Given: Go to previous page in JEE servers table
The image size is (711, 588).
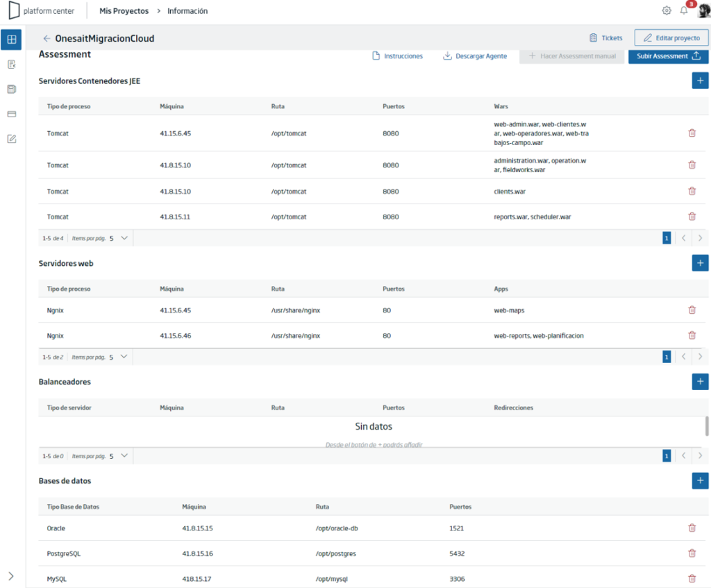Looking at the screenshot, I should 683,238.
